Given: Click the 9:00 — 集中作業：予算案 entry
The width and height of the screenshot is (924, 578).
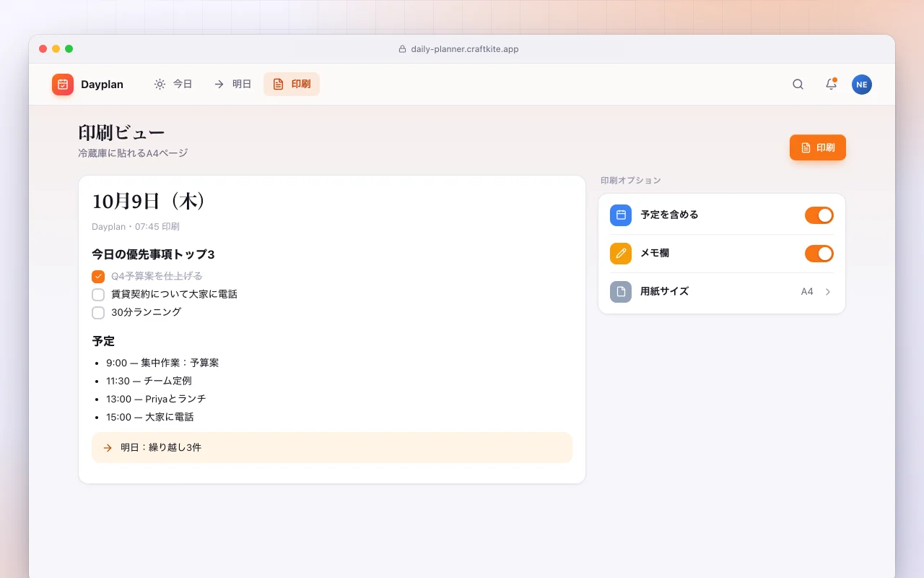Looking at the screenshot, I should tap(162, 363).
